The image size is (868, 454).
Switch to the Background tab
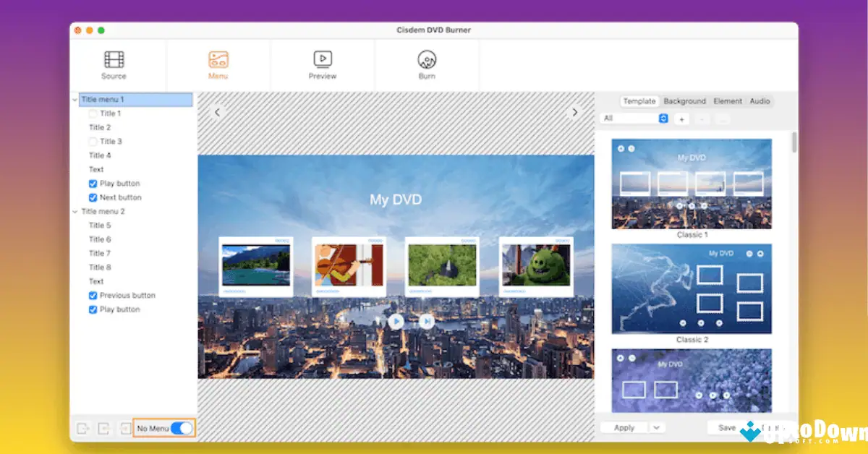tap(684, 101)
